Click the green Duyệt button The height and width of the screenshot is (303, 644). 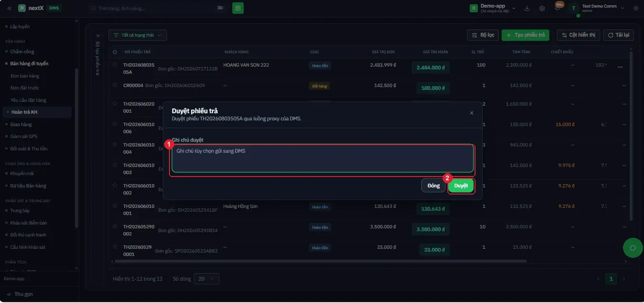(x=461, y=186)
